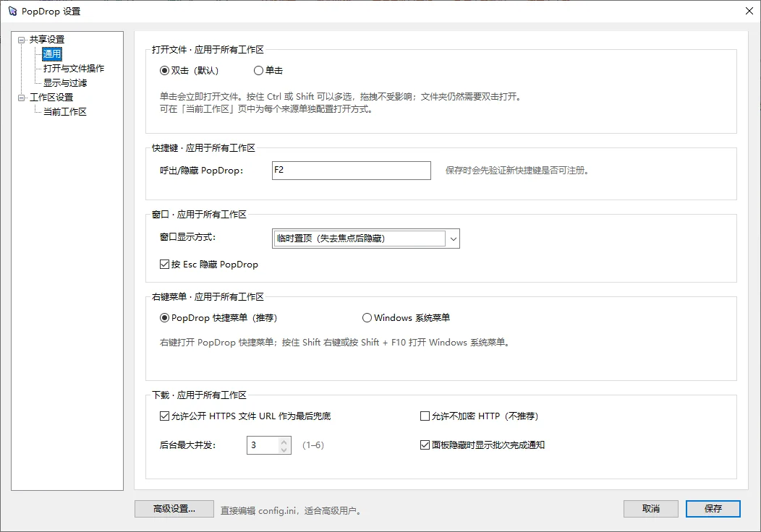
Task: Click the 窗口显示方式 label
Action: click(x=187, y=237)
